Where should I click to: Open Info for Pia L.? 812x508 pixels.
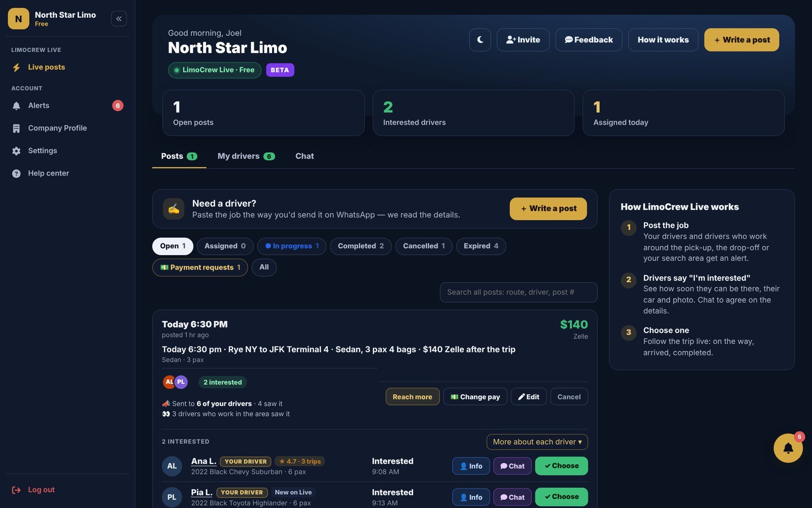[x=471, y=497]
